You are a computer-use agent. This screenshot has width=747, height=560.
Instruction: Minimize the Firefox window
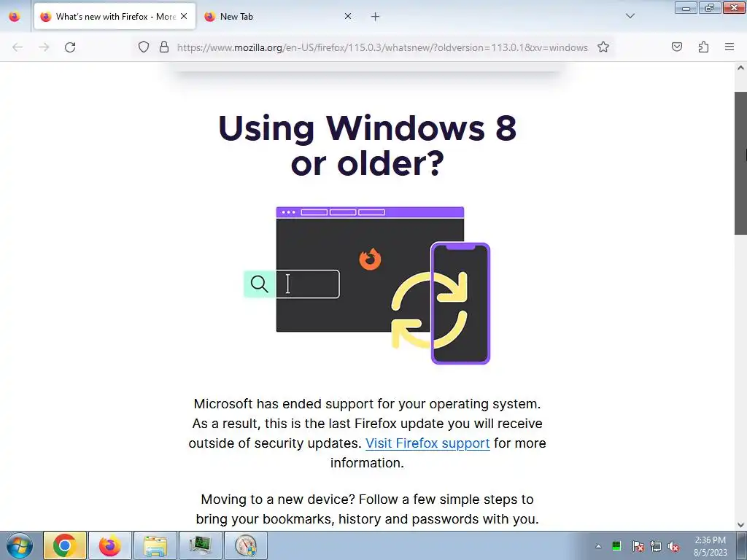[x=686, y=7]
